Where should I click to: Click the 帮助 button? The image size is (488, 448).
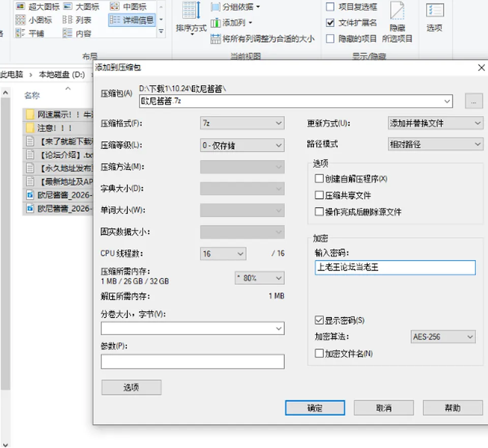[453, 407]
